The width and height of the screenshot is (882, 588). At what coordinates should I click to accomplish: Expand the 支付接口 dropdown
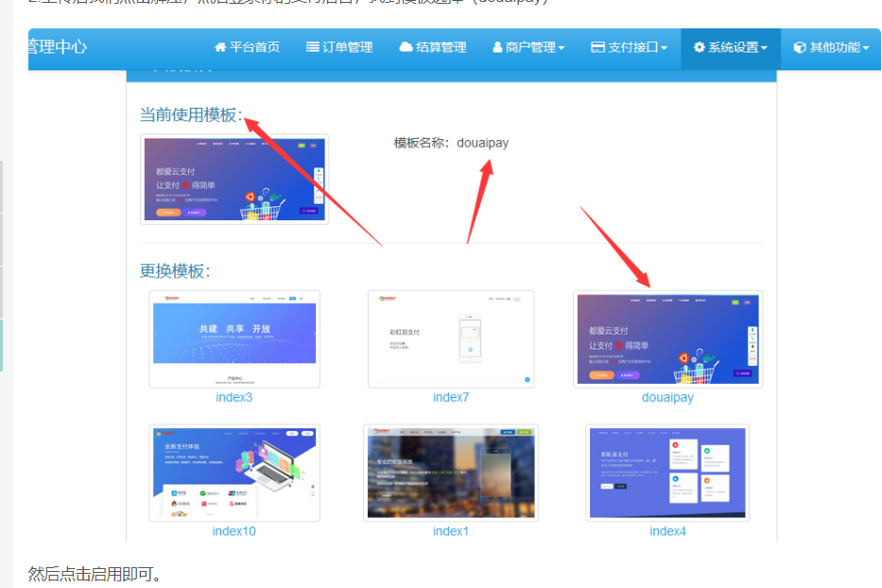pos(631,48)
